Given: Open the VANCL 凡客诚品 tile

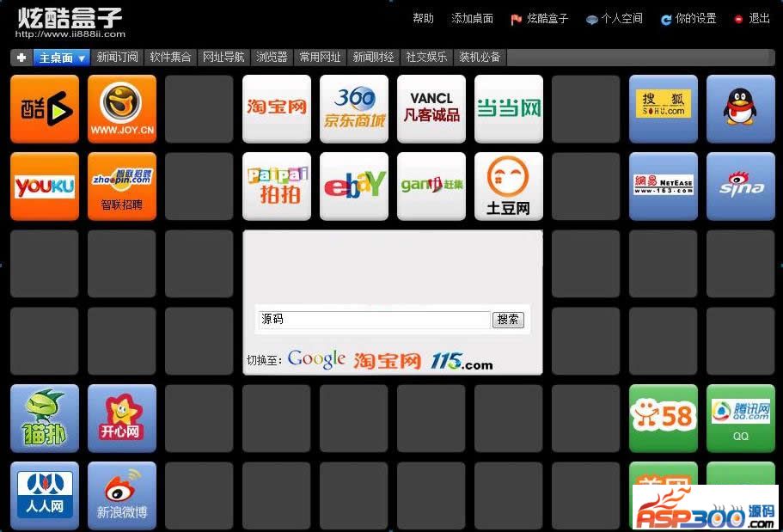Looking at the screenshot, I should (431, 109).
